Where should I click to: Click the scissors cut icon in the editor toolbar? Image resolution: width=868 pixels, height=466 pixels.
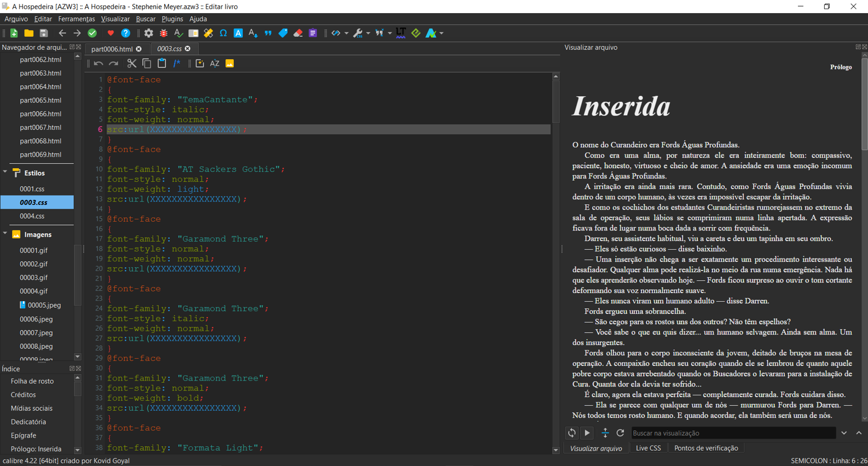point(131,64)
